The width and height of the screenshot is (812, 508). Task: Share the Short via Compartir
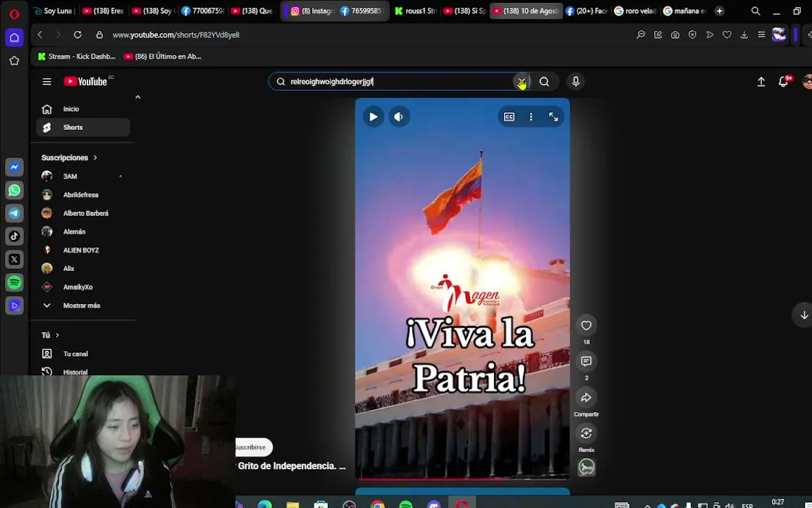(x=586, y=398)
